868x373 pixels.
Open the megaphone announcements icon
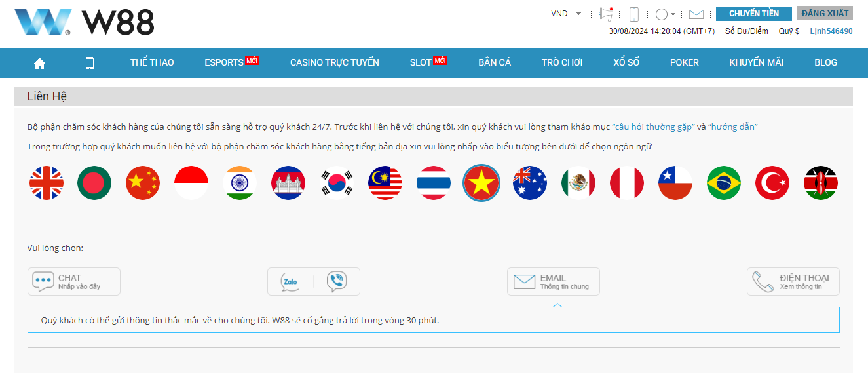click(607, 14)
